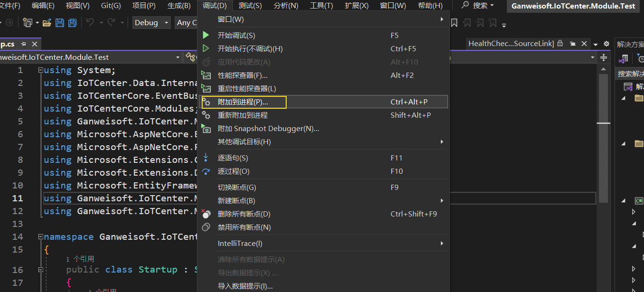Open the Any CPU platform dropdown
Image resolution: width=644 pixels, height=292 pixels.
(186, 23)
